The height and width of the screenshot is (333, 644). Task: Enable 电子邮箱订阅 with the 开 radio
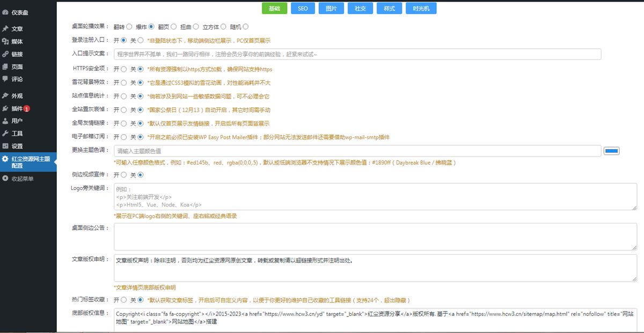coord(124,137)
